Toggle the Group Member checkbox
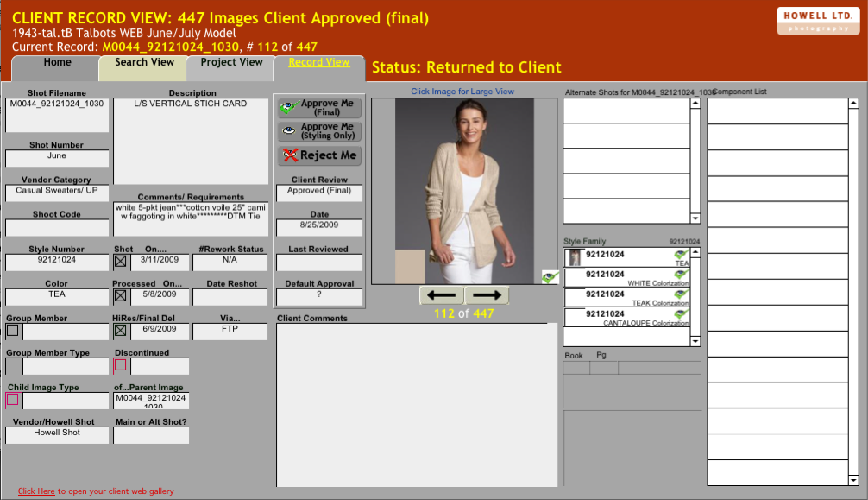The height and width of the screenshot is (500, 868). pos(13,331)
